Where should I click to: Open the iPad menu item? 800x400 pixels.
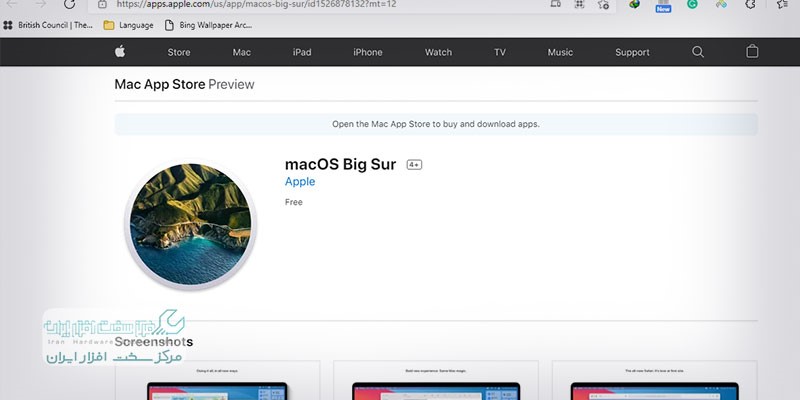(302, 52)
